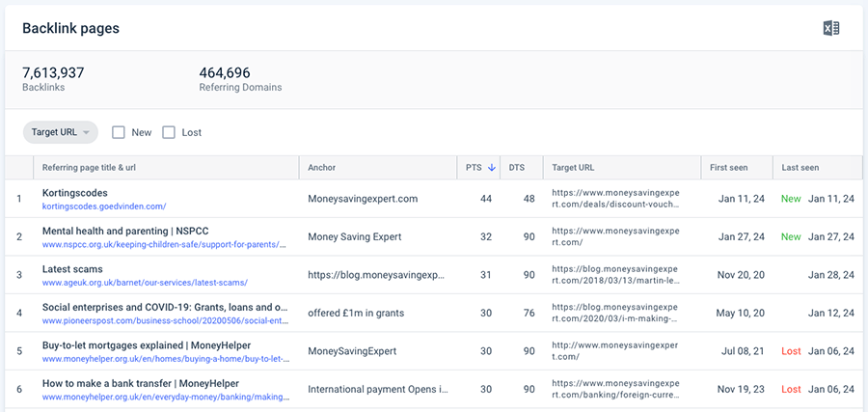Click last seen date Jan 28, 24
This screenshot has height=412, width=868.
click(831, 275)
